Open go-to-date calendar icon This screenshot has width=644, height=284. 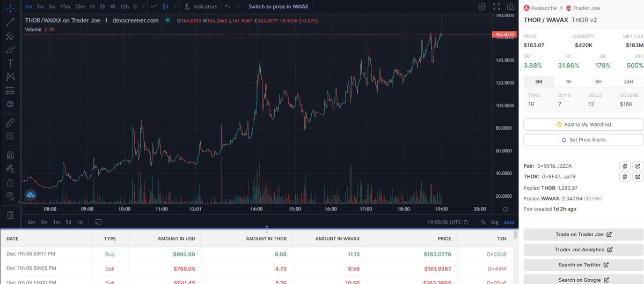[98, 222]
